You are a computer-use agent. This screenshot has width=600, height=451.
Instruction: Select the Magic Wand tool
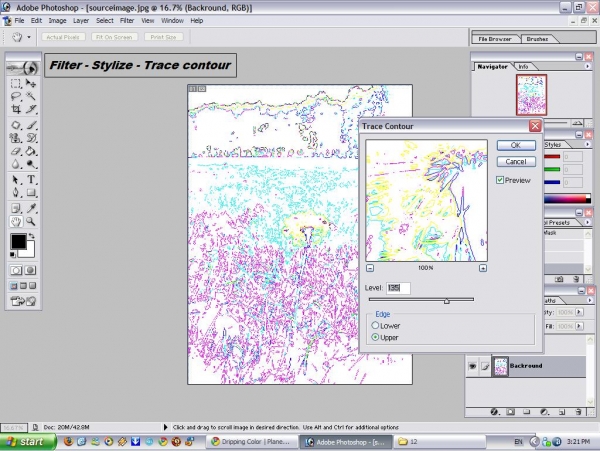click(x=31, y=96)
